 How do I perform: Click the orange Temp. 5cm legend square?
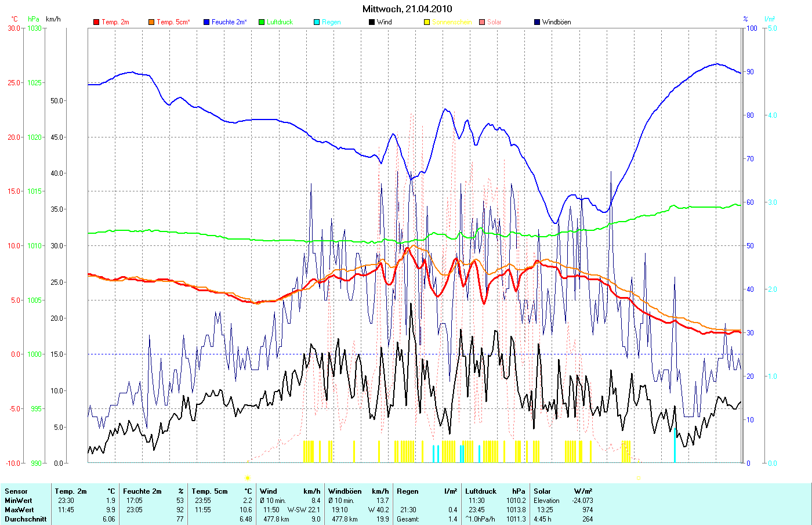151,22
